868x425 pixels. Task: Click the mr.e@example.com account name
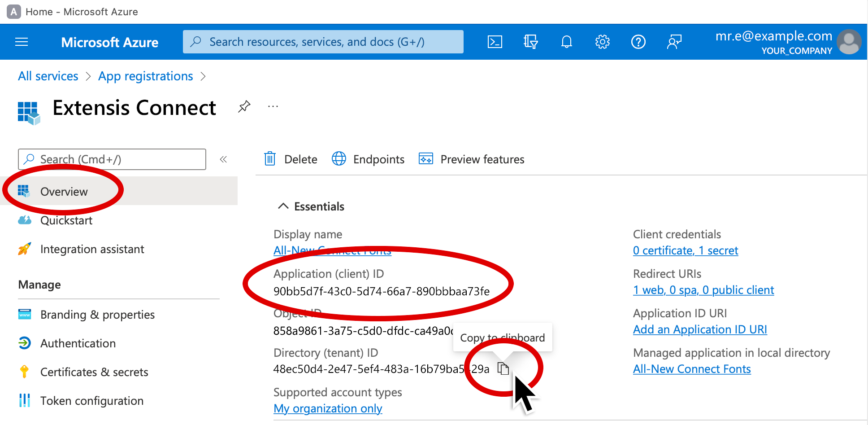click(774, 36)
